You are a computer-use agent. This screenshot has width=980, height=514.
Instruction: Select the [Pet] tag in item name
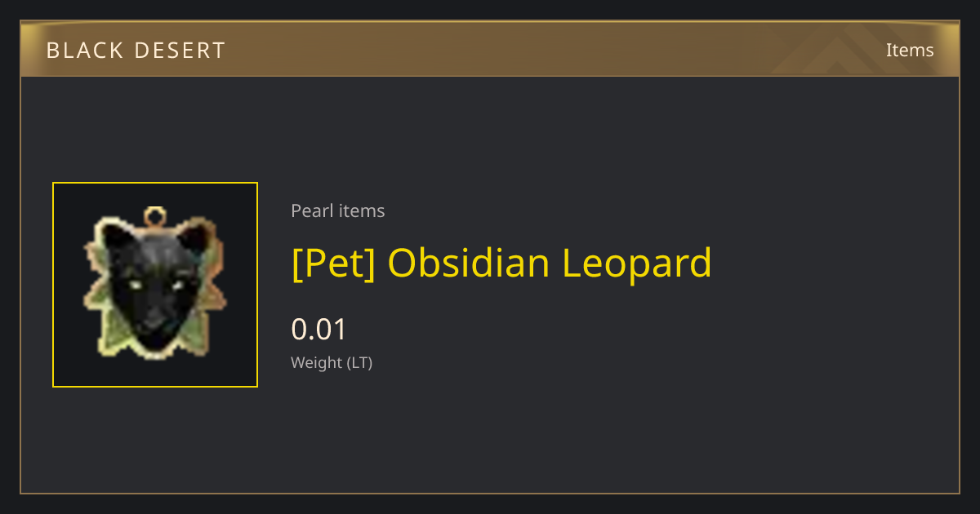(x=333, y=263)
